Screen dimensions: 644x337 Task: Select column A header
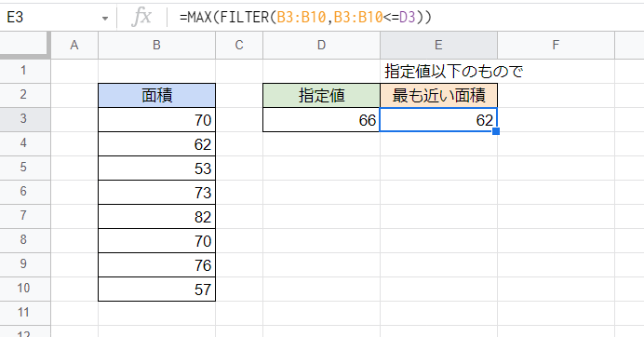pos(74,46)
